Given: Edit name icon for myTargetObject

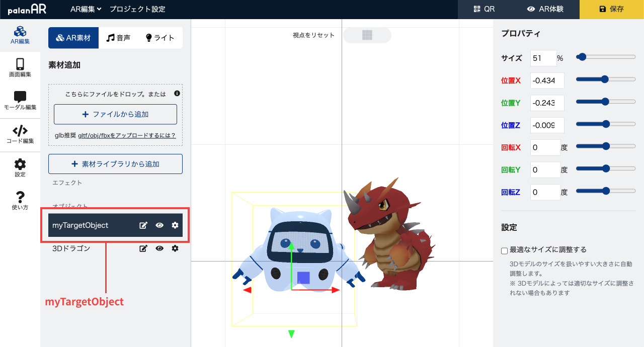Looking at the screenshot, I should pos(143,225).
